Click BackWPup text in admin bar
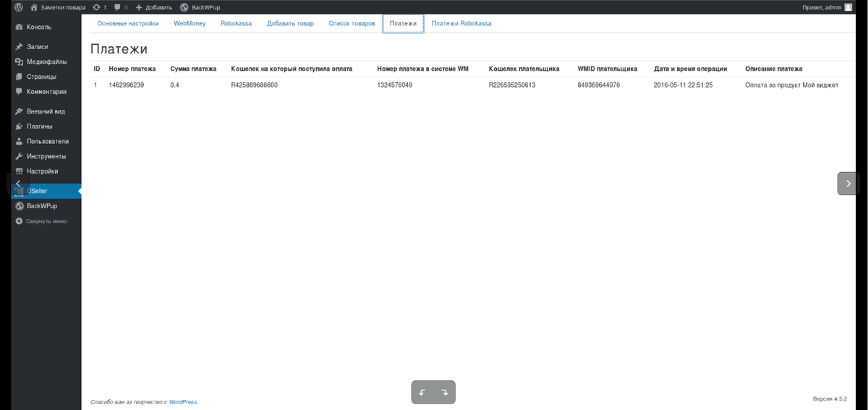Viewport: 868px width, 410px height. [x=205, y=7]
